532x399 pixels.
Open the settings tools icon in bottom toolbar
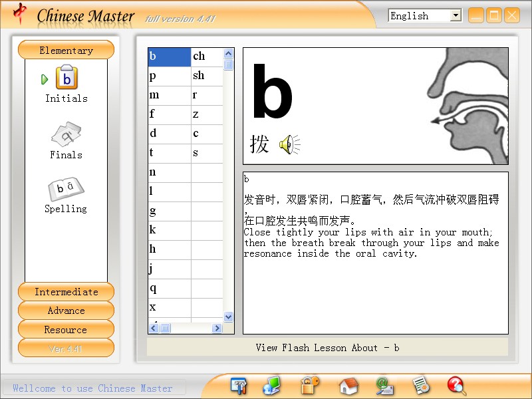[x=239, y=386]
